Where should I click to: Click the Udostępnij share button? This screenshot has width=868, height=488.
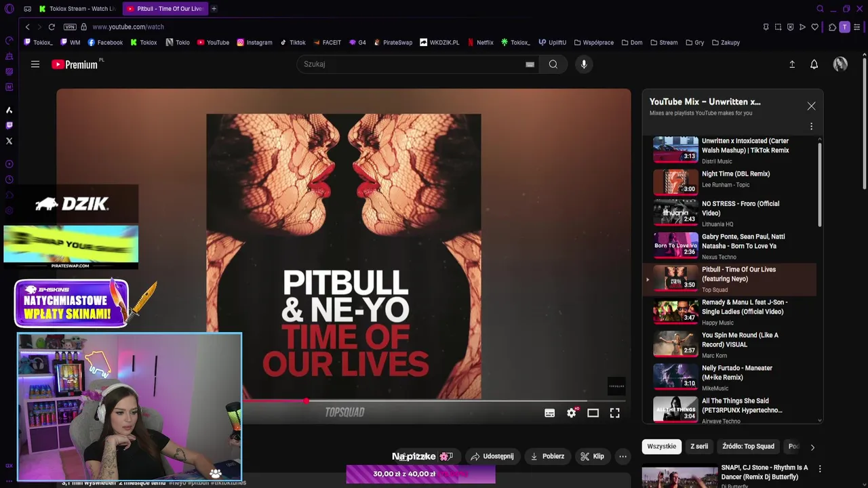tap(492, 456)
